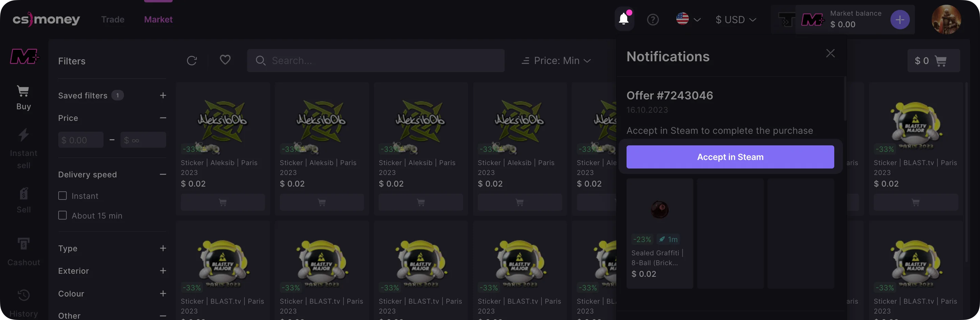Go to the Market tab

click(158, 19)
